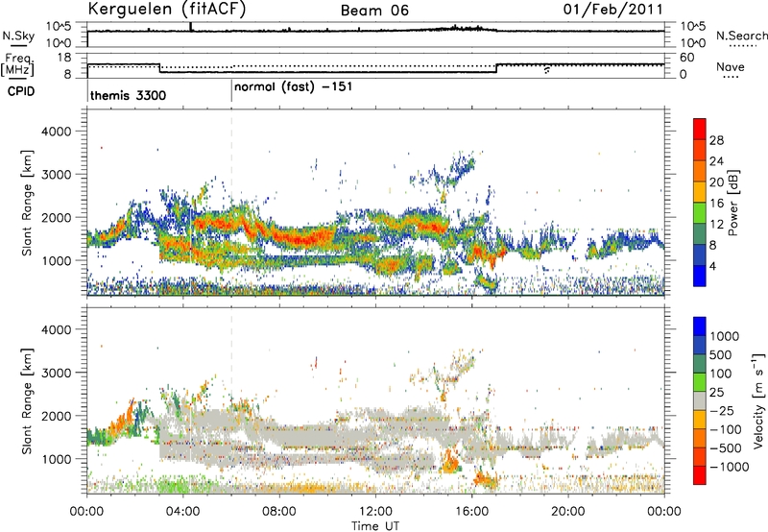Click the 'N.Sky' legend label

point(18,36)
